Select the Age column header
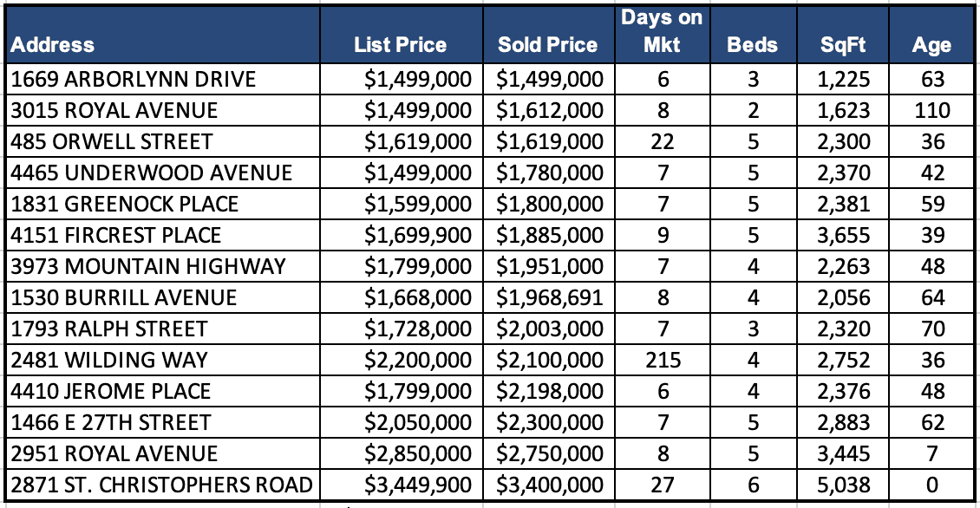 931,45
